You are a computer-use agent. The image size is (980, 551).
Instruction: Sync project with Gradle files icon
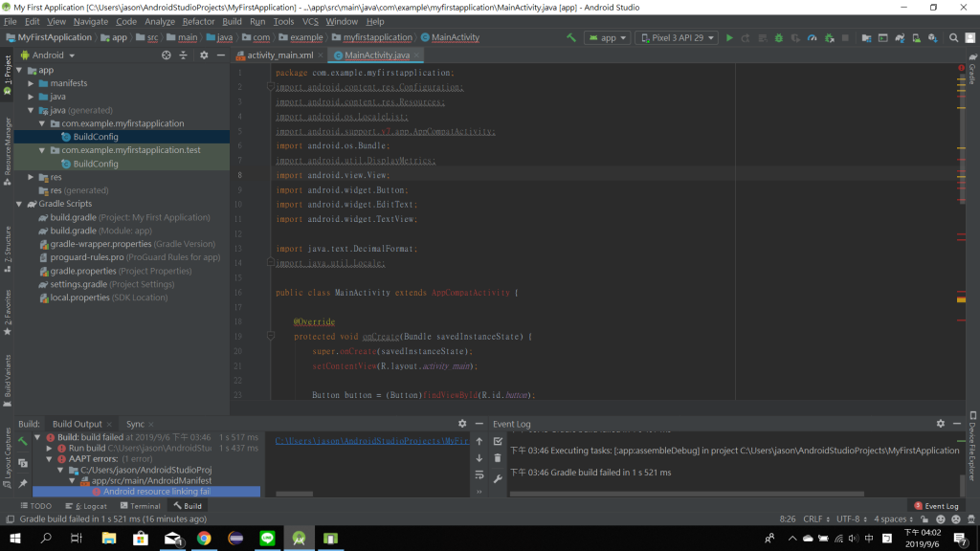tap(900, 37)
